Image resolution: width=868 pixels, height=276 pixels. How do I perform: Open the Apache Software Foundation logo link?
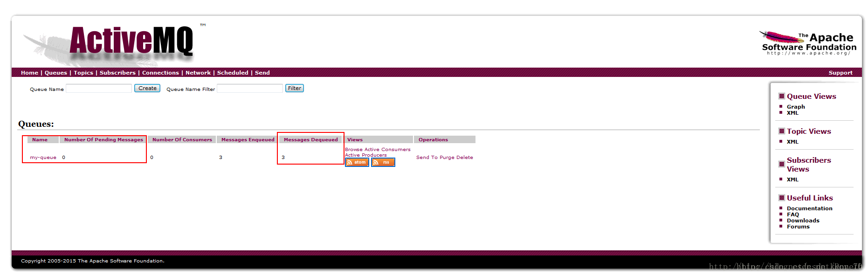(x=808, y=43)
